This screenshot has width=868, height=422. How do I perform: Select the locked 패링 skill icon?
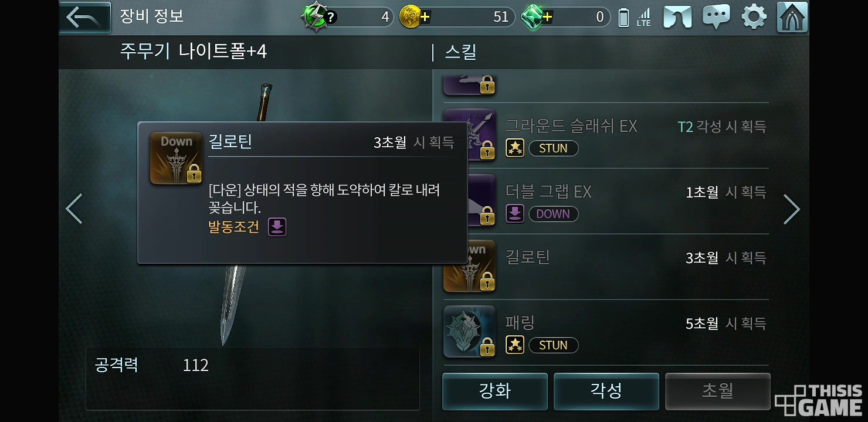469,331
